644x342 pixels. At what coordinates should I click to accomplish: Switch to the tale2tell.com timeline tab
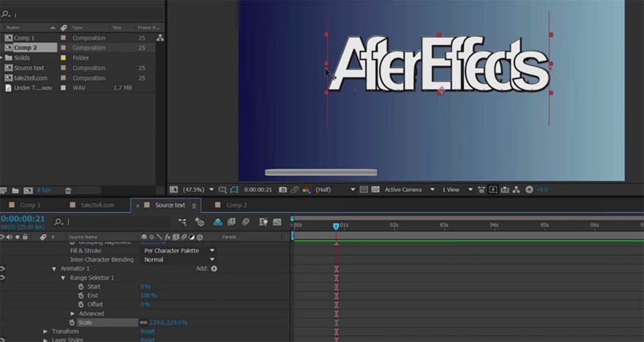[x=97, y=205]
